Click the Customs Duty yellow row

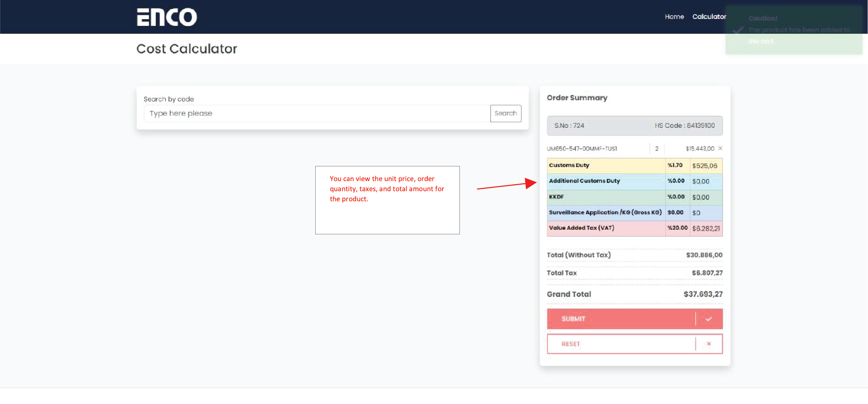pos(605,166)
